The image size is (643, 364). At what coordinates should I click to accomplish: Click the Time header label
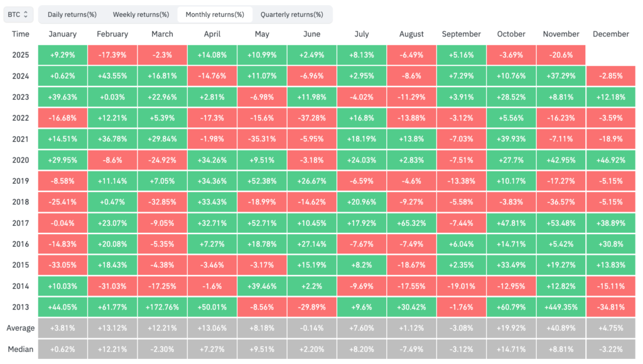point(21,34)
